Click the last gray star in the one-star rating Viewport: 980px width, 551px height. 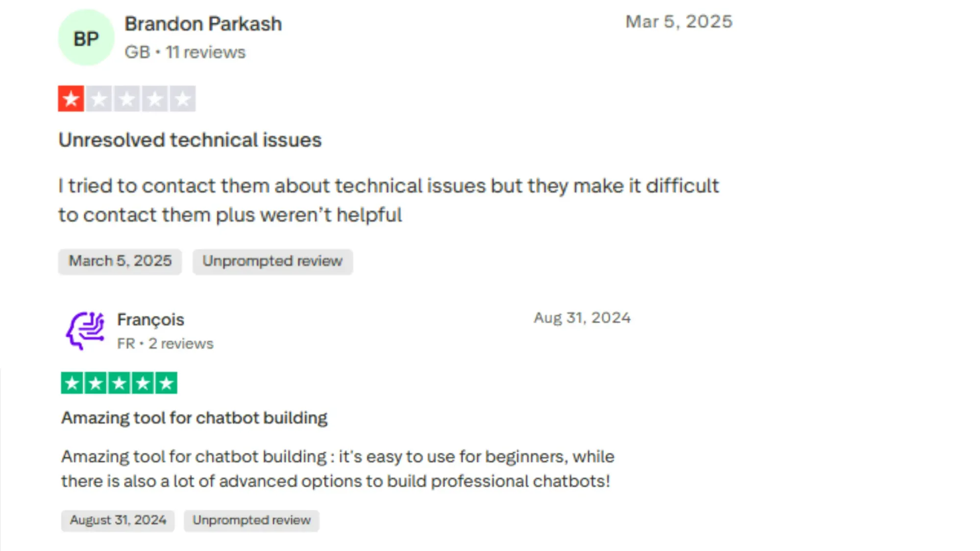coord(182,98)
